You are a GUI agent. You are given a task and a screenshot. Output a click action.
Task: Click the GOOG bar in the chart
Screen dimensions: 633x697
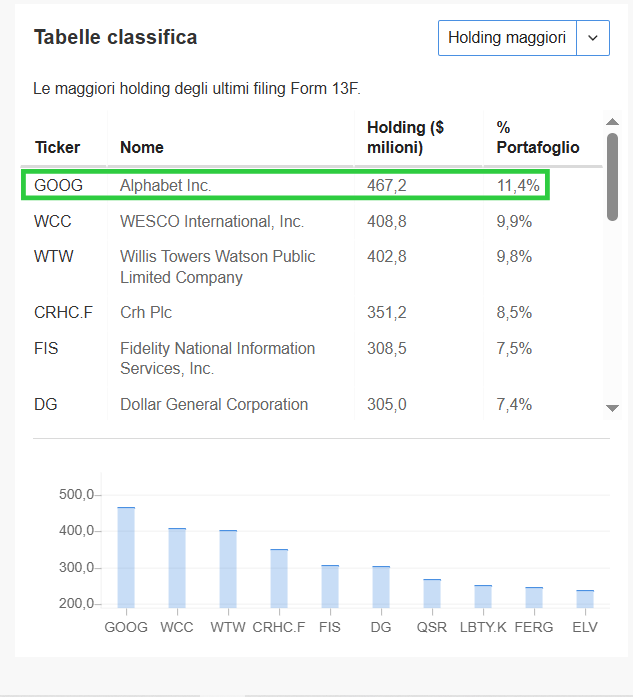(126, 557)
